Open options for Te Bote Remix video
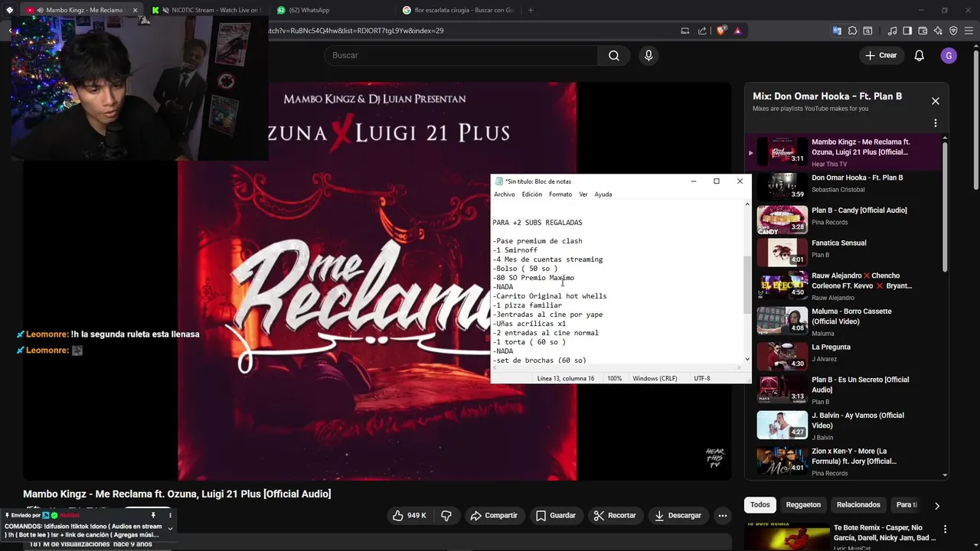Image resolution: width=980 pixels, height=551 pixels. pyautogui.click(x=945, y=529)
